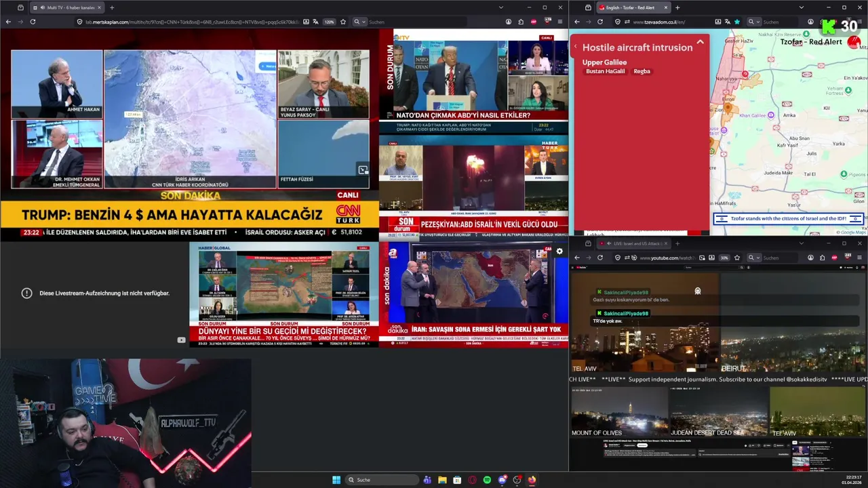The height and width of the screenshot is (488, 868).
Task: Bookmark the YouTube page with the star
Action: tap(737, 258)
